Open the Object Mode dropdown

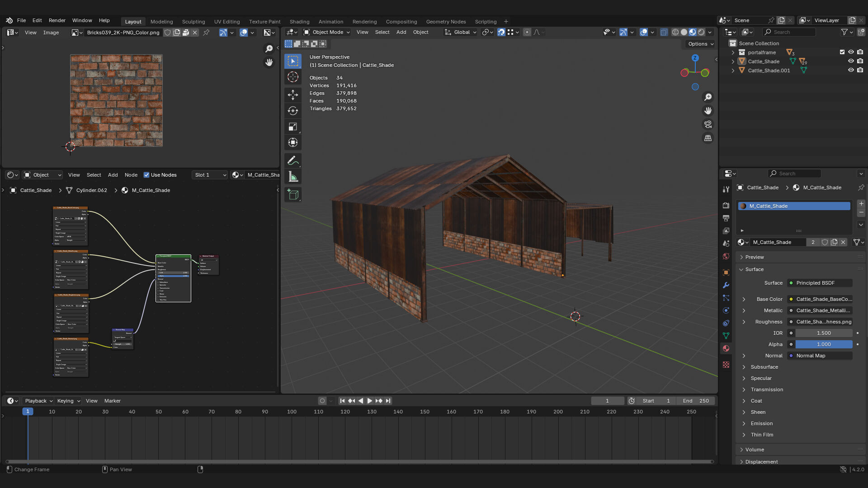tap(327, 32)
